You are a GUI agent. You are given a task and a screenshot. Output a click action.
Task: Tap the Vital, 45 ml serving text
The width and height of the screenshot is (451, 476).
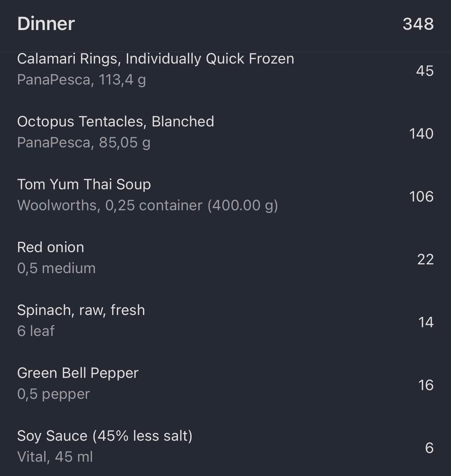pos(55,457)
